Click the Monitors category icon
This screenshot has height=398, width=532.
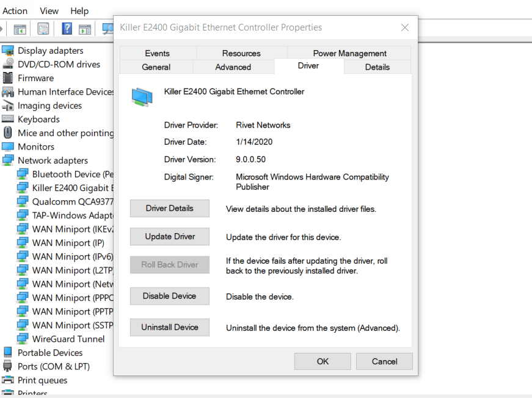click(x=8, y=147)
